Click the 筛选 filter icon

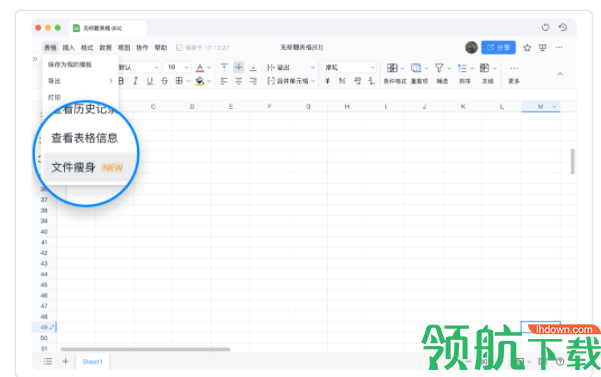pos(442,74)
